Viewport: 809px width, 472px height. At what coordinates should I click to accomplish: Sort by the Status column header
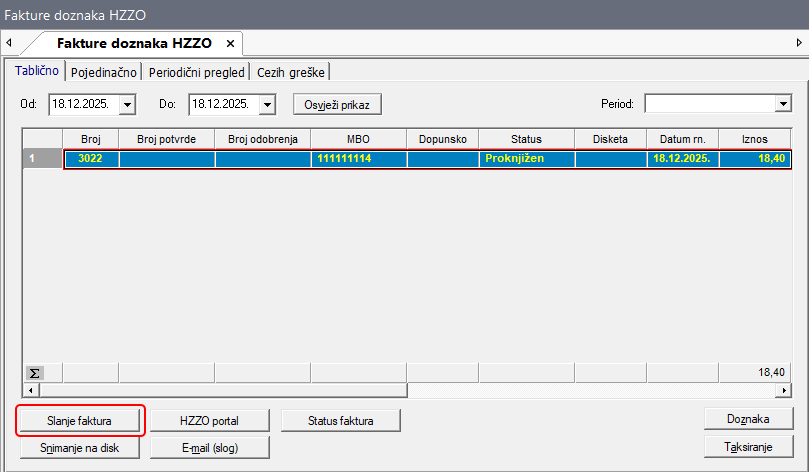(526, 139)
